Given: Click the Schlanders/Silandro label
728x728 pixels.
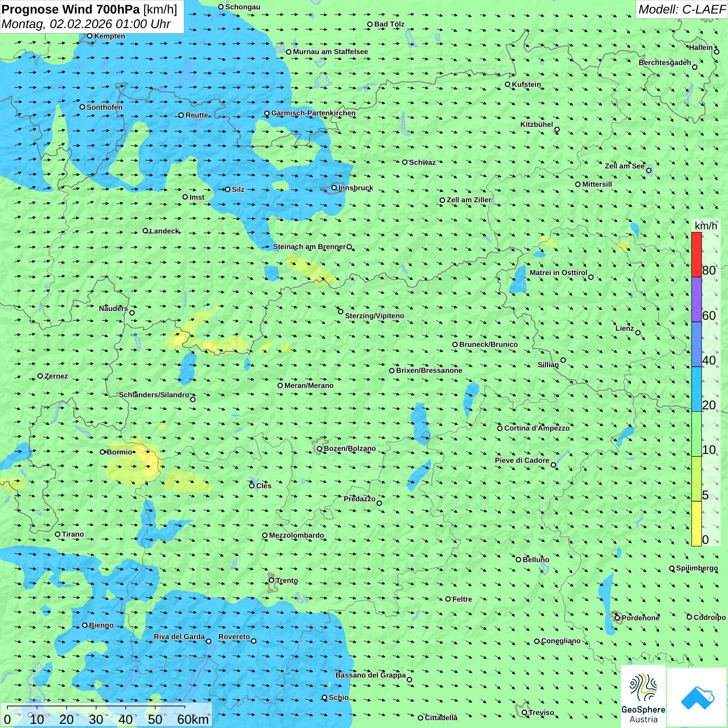Looking at the screenshot, I should click(154, 395).
